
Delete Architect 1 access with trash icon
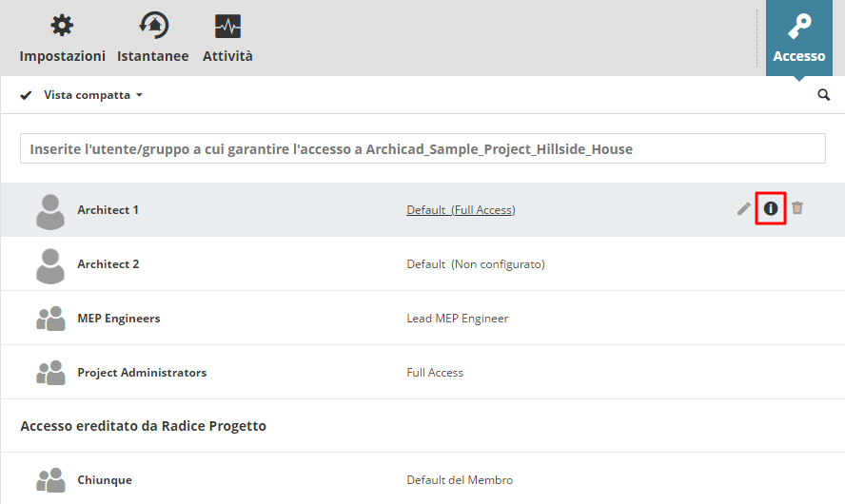click(x=797, y=208)
